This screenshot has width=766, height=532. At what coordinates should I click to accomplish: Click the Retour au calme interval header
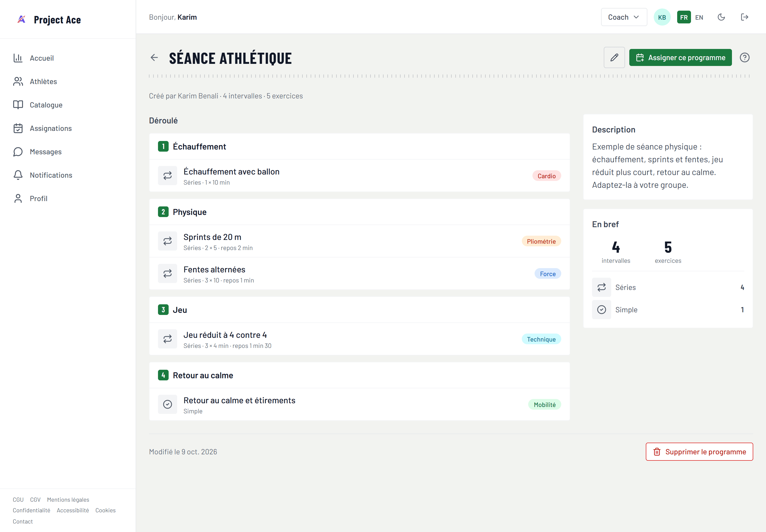[359, 375]
